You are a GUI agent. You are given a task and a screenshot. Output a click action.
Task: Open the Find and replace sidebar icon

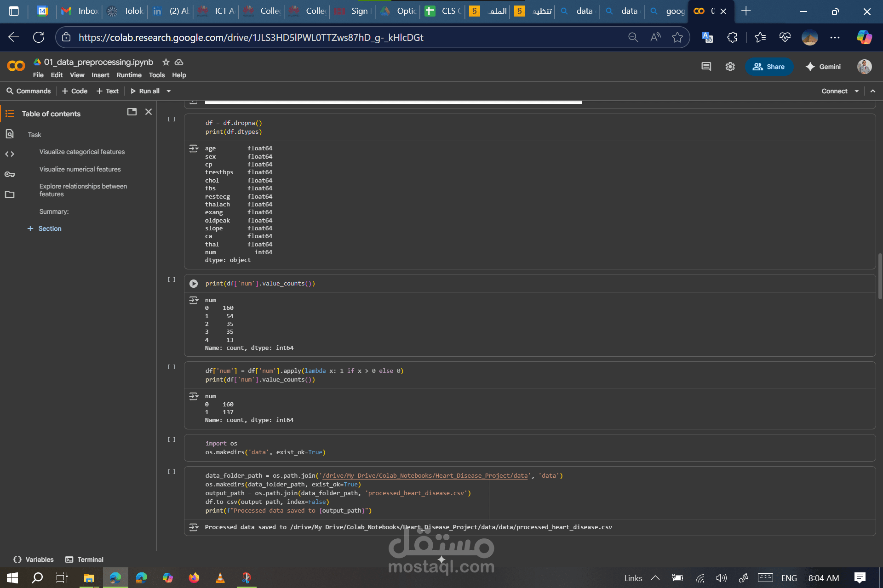(x=10, y=134)
